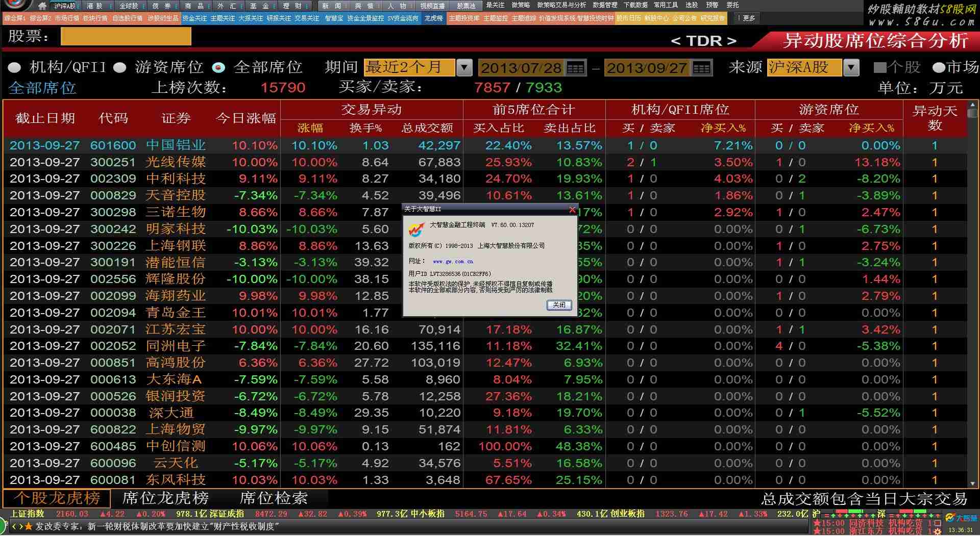Click the settings gear icon in alert panel
Image resolution: width=980 pixels, height=536 pixels.
pyautogui.click(x=937, y=532)
